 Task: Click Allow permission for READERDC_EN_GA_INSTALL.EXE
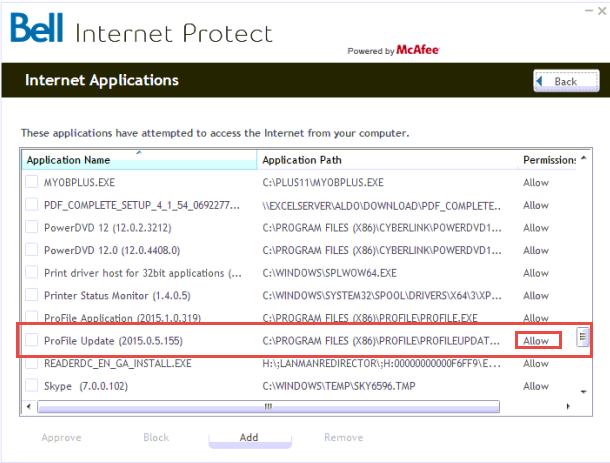(536, 363)
